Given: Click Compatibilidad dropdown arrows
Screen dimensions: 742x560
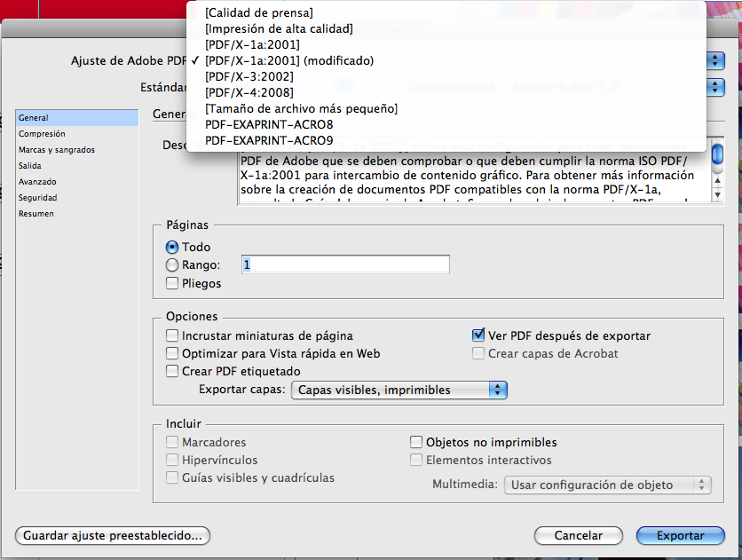Looking at the screenshot, I should pyautogui.click(x=715, y=88).
